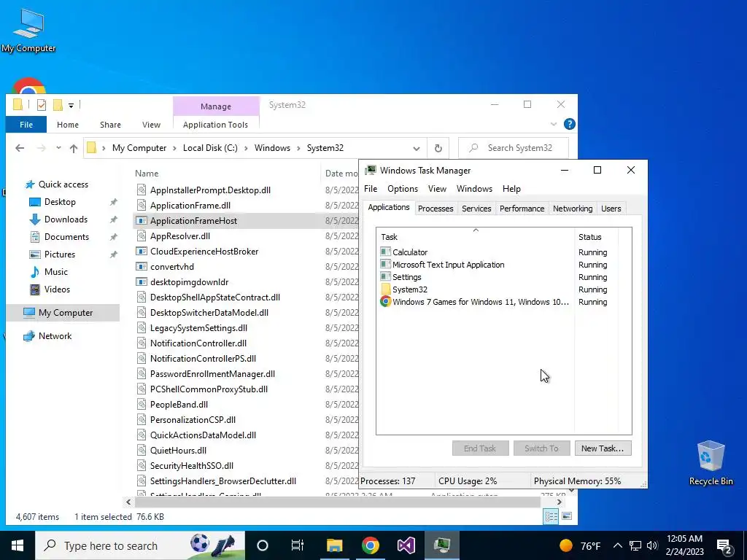
Task: Go back in File Explorer navigation
Action: coord(20,148)
